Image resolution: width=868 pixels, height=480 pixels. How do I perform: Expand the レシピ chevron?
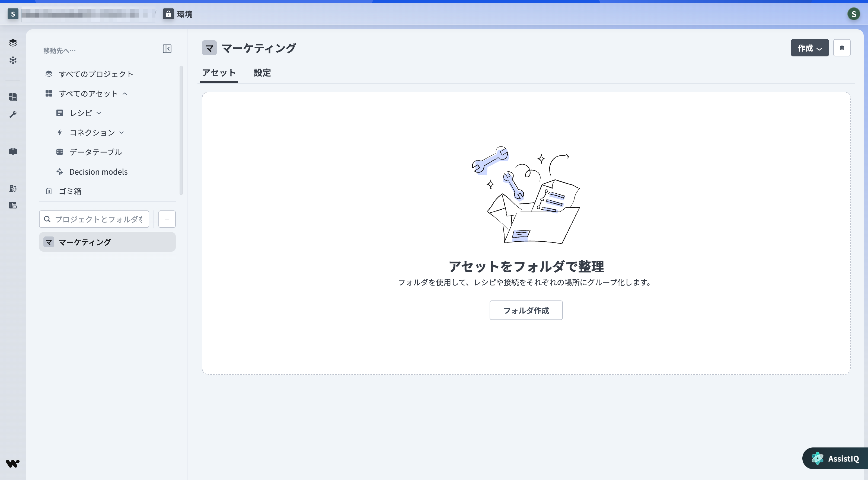point(99,113)
